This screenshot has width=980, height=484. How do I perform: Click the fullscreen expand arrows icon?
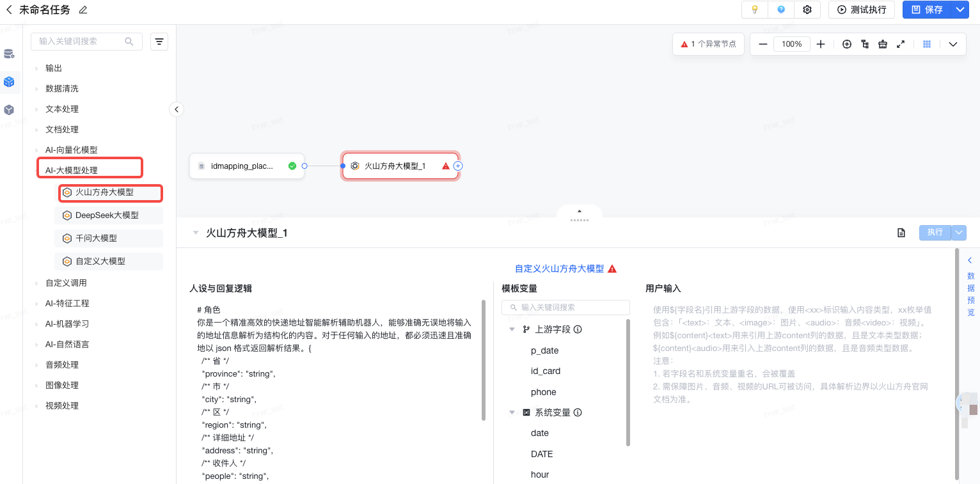pos(901,44)
